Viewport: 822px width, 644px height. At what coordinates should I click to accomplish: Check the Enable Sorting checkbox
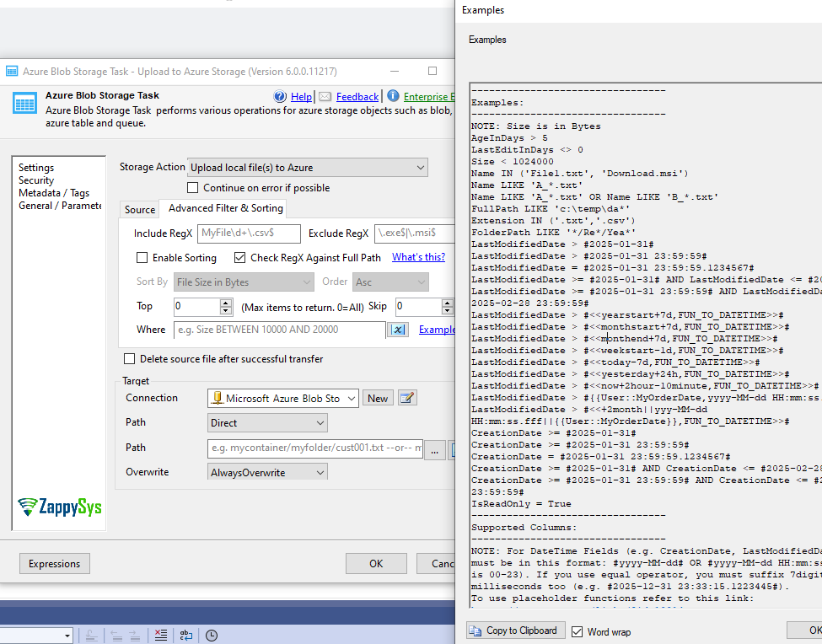[142, 258]
